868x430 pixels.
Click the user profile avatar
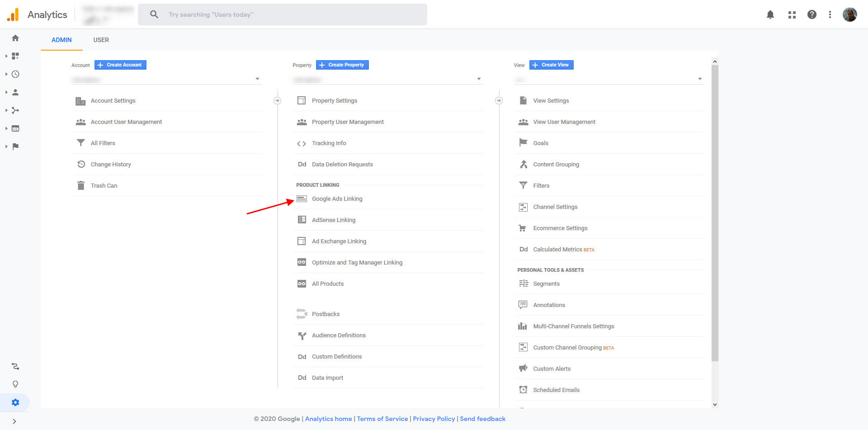pos(850,14)
